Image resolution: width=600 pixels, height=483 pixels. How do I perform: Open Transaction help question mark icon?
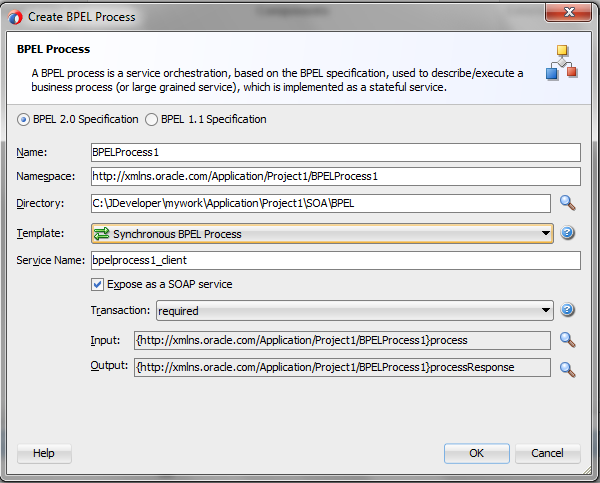(567, 310)
